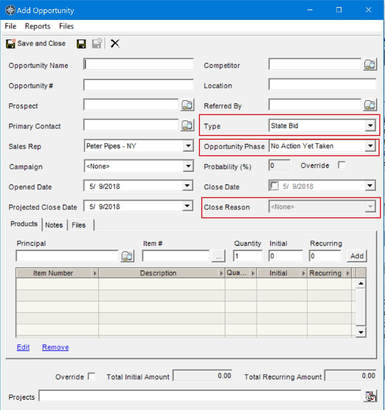Click the black floppy disk save icon
Viewport: 385px width, 410px height.
(x=81, y=44)
